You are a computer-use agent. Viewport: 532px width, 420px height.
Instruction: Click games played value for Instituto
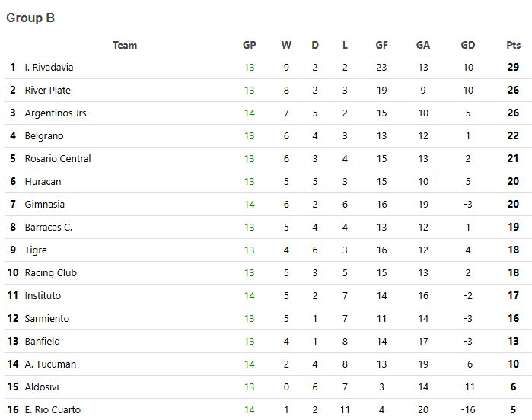[x=250, y=296]
